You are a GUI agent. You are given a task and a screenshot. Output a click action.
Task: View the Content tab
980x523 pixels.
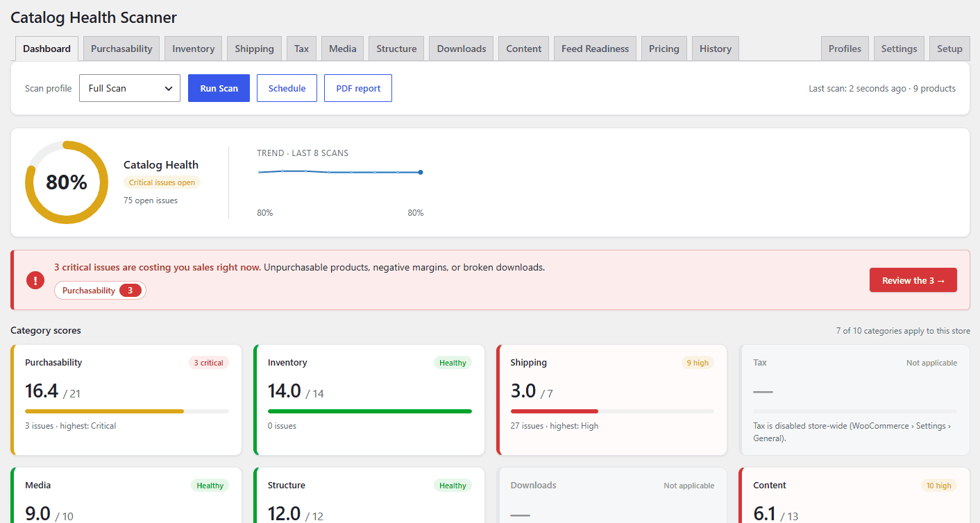tap(524, 49)
